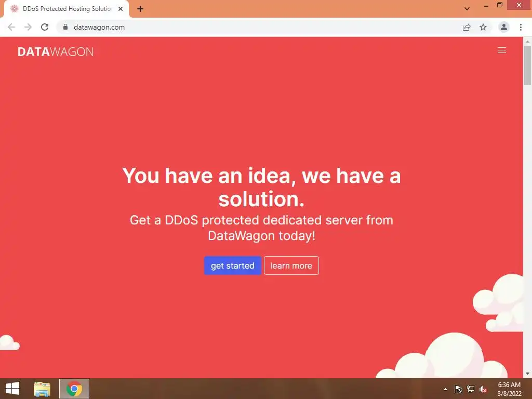The width and height of the screenshot is (532, 399).
Task: Click the scrollbar down arrow
Action: point(527,374)
